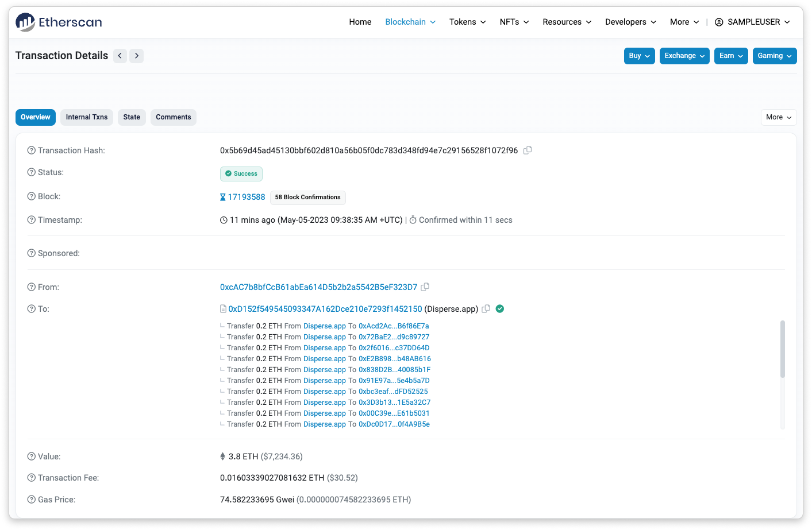Click the Sponsored help icon
Screen dimensions: 812x530
(32, 253)
